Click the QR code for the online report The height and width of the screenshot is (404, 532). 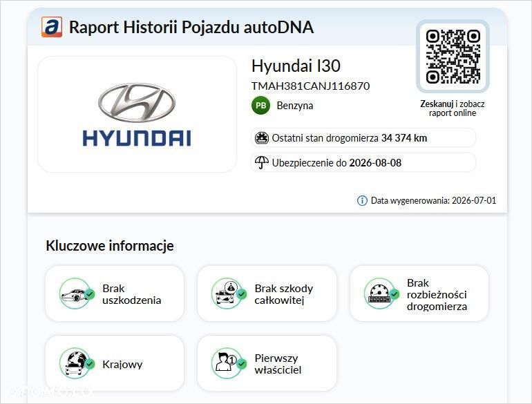click(453, 57)
